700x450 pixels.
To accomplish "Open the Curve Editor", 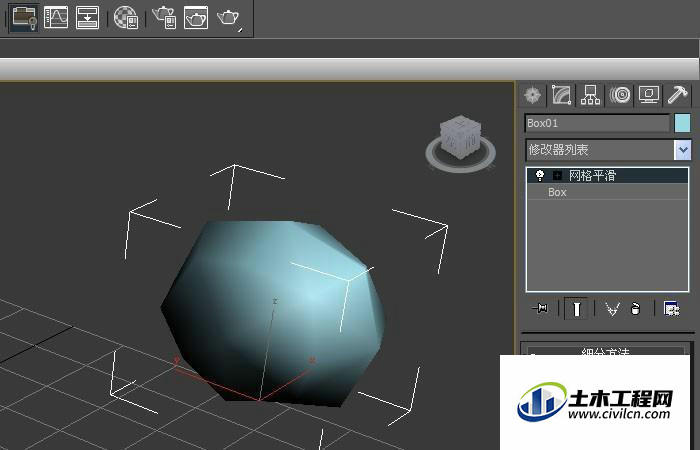I will 56,17.
